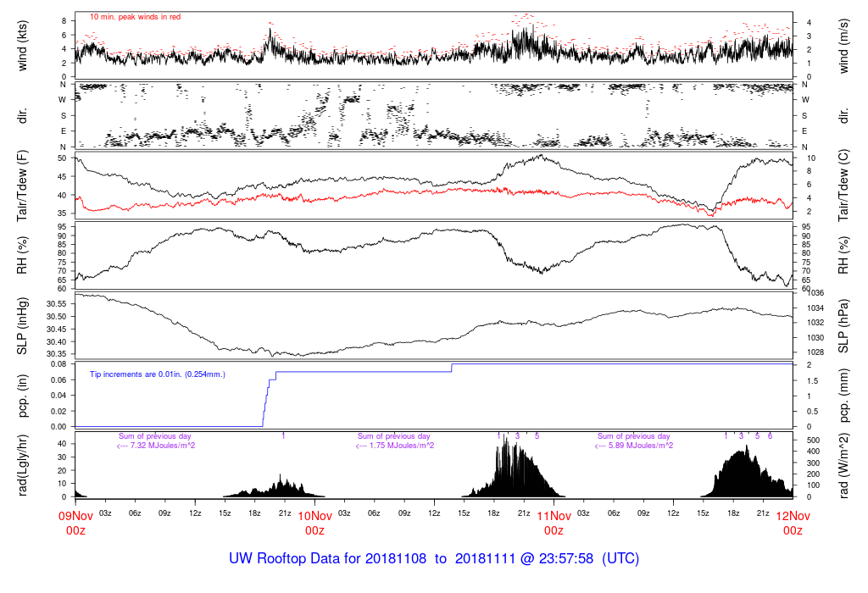The image size is (868, 593).
Task: Select the "1028" hPa tick value
Action: (816, 352)
